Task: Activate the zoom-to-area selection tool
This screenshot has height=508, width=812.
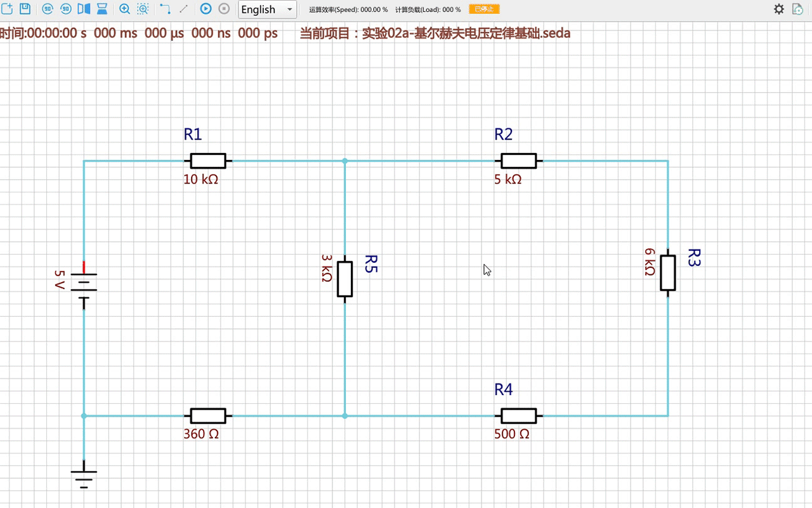Action: coord(143,9)
